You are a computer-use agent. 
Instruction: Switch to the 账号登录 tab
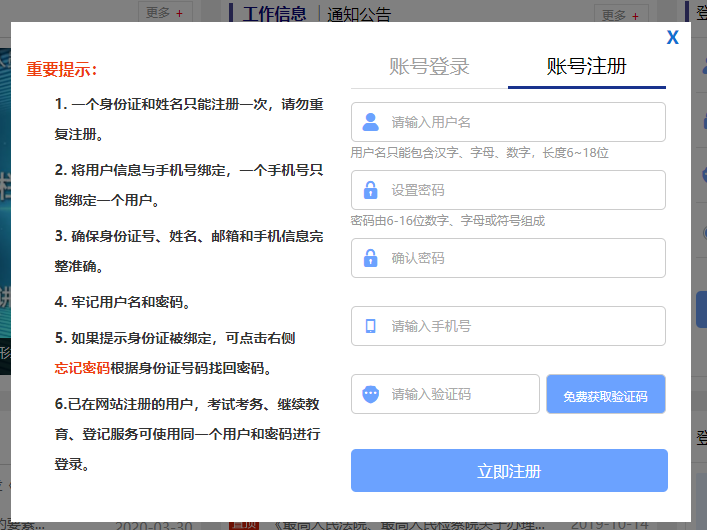pos(429,68)
